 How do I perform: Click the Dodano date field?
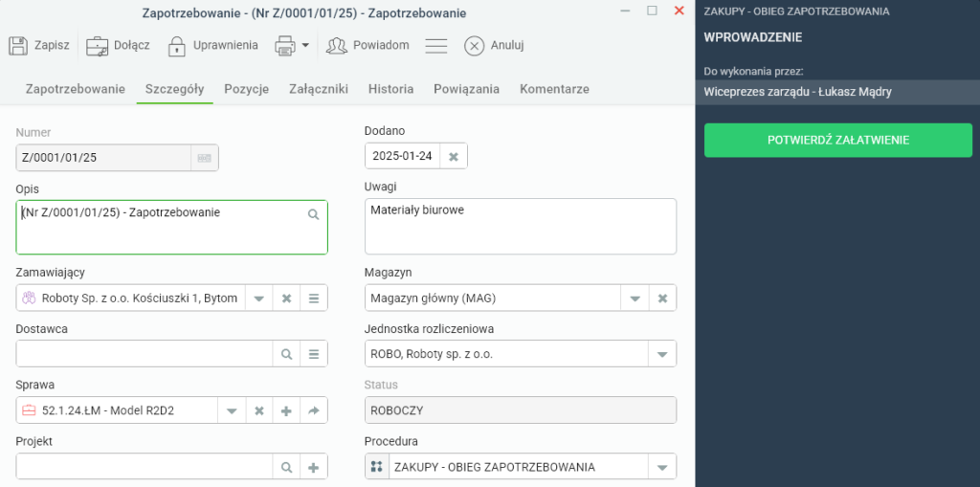403,156
